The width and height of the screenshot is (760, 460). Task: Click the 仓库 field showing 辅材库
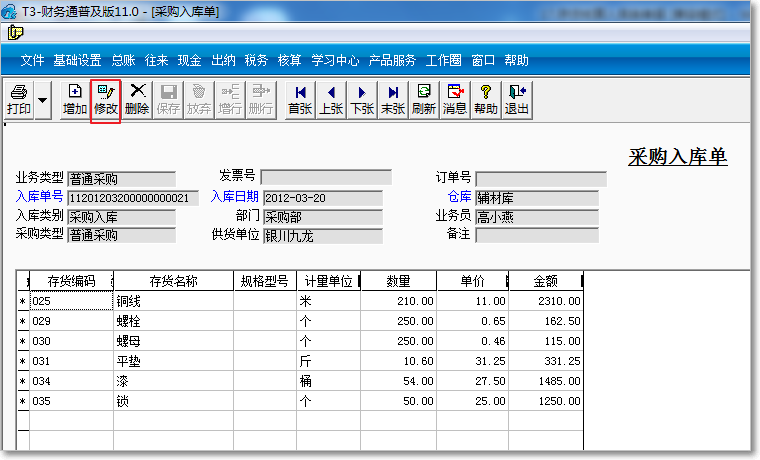click(537, 198)
